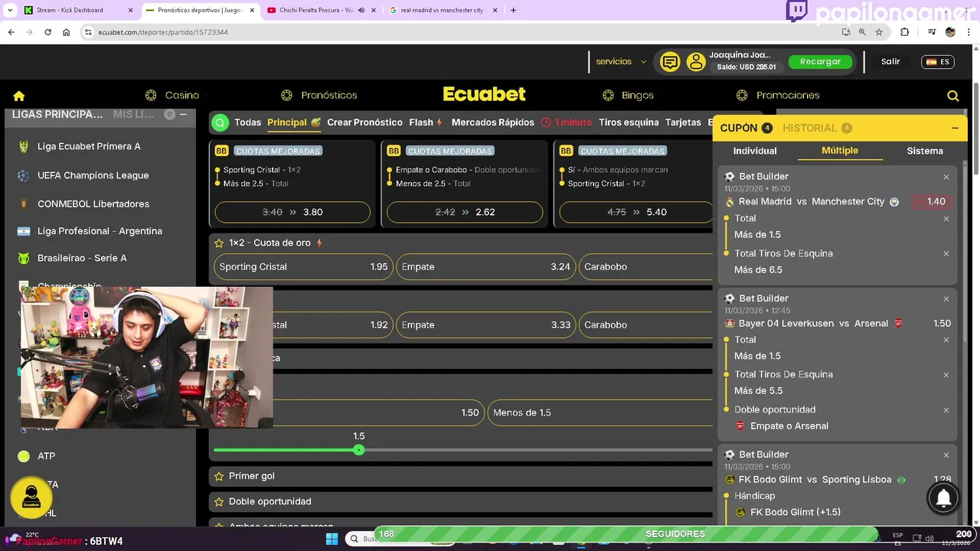Select Empate at 3.33
The height and width of the screenshot is (551, 980).
tap(485, 325)
